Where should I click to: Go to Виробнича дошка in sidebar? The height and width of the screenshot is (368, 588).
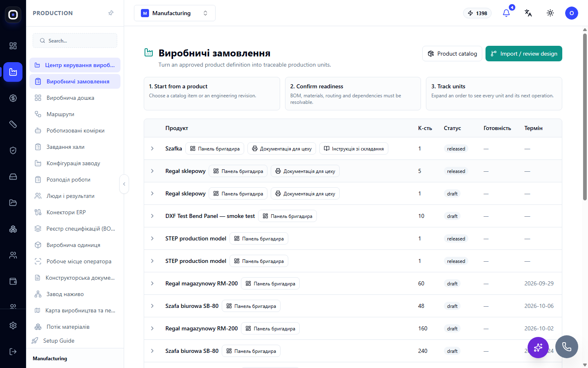coord(75,98)
